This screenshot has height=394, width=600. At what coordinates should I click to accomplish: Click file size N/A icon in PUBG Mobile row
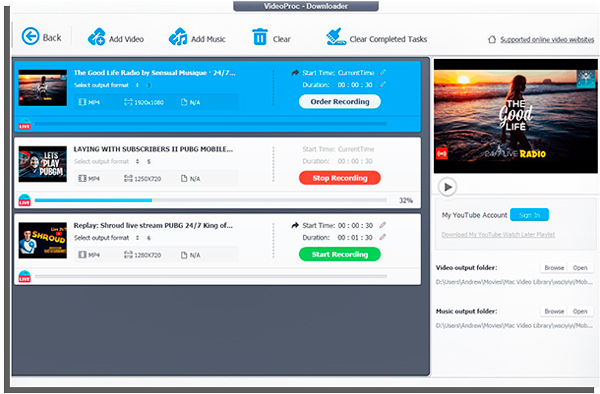click(184, 178)
